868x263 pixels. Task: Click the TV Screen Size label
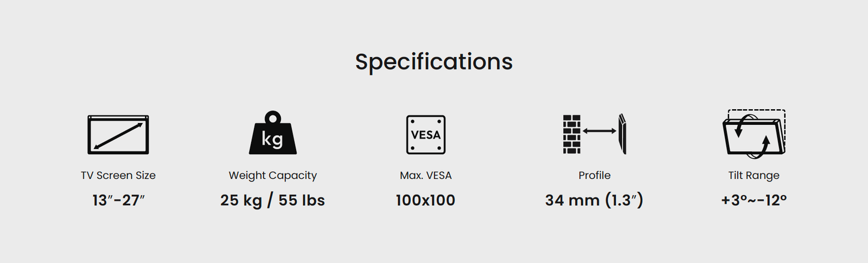coord(118,176)
